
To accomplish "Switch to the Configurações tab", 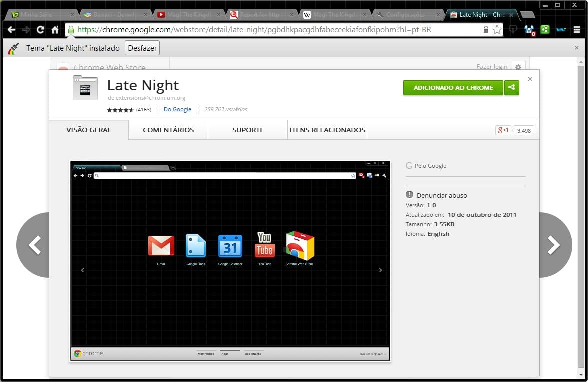I will 407,15.
